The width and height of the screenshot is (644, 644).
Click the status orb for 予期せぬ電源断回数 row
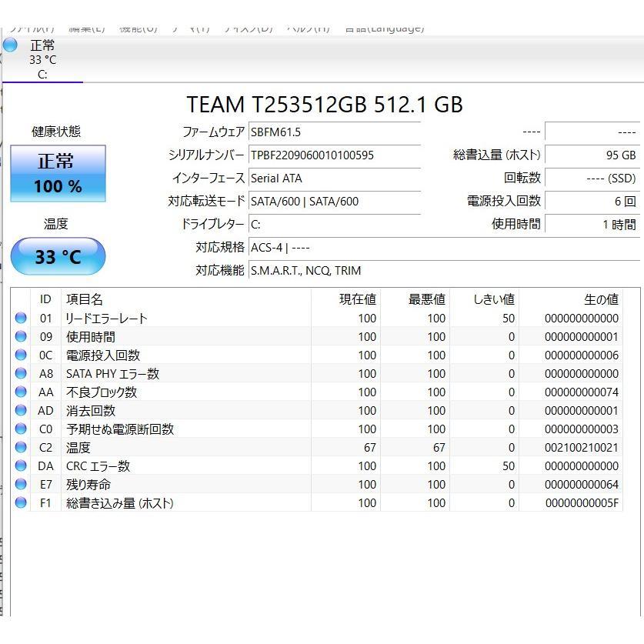click(x=21, y=429)
